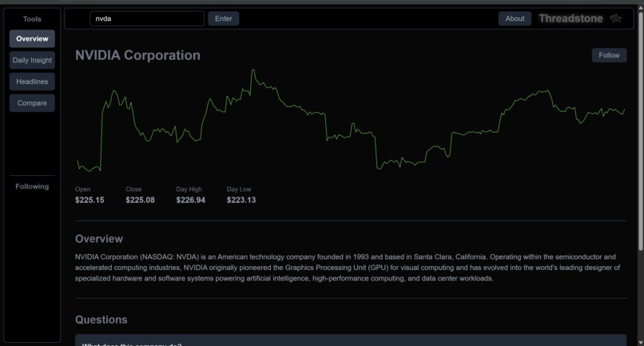The width and height of the screenshot is (644, 346).
Task: Select the Day Low value $223.13
Action: [x=241, y=200]
